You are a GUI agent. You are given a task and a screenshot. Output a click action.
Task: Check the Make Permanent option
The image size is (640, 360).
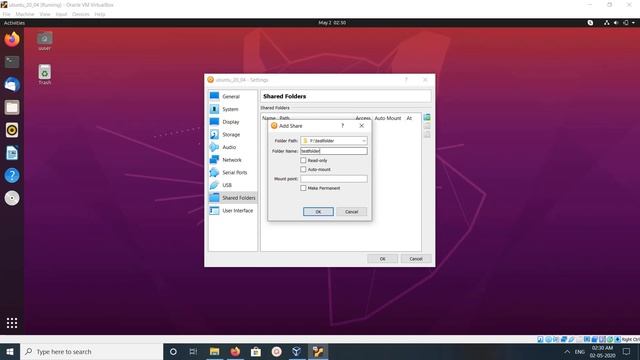(303, 188)
